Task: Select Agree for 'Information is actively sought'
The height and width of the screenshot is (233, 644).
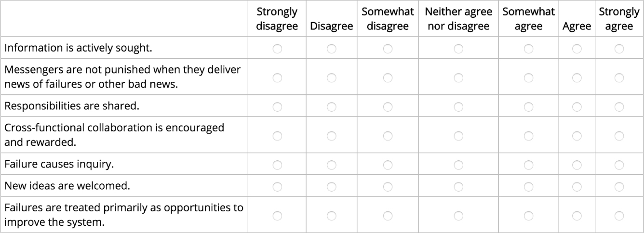Action: point(577,48)
